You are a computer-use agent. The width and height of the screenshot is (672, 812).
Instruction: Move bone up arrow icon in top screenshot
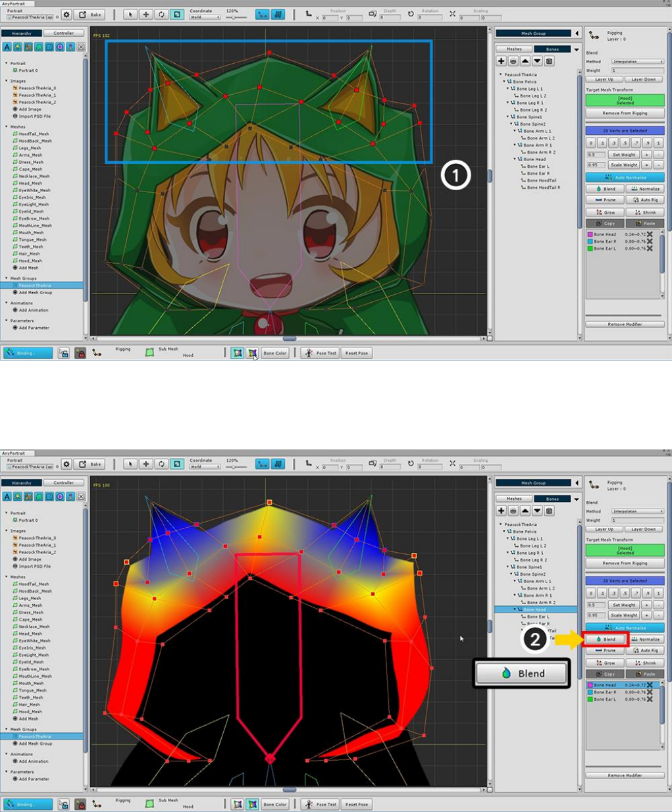pyautogui.click(x=525, y=61)
